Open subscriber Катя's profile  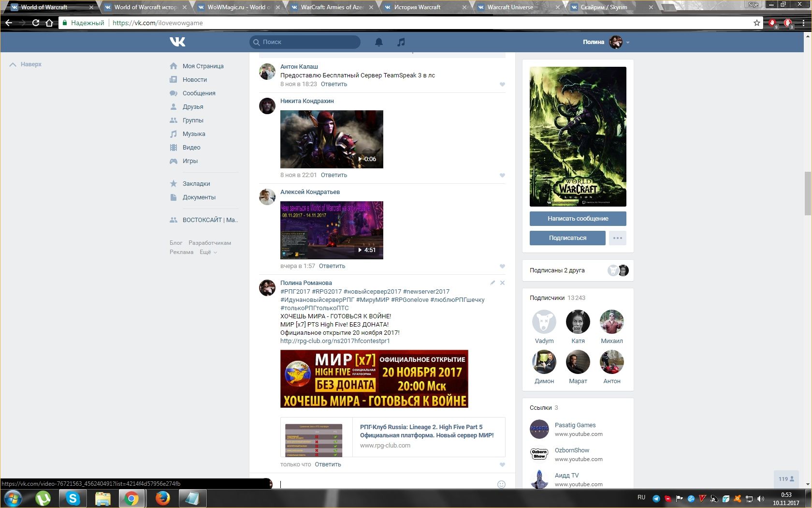pyautogui.click(x=578, y=327)
